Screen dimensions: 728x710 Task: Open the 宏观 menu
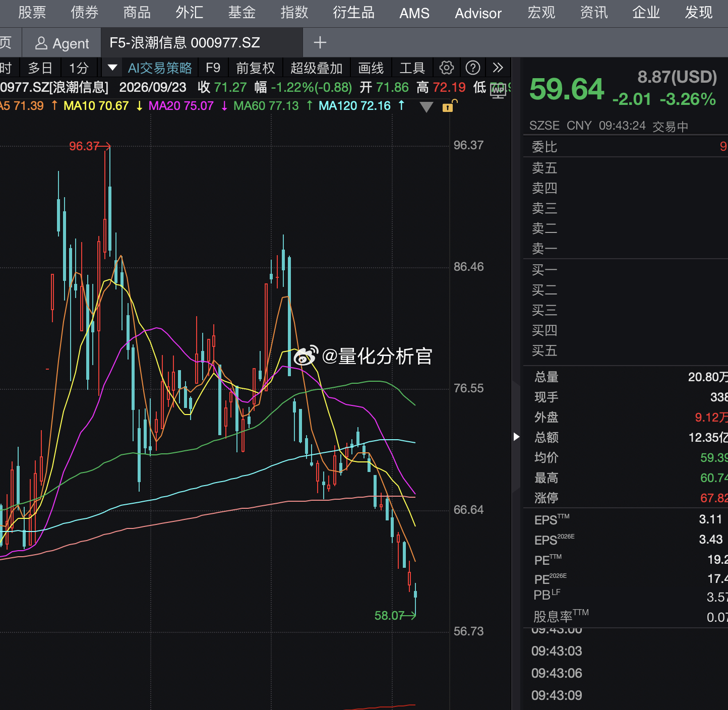pos(541,13)
